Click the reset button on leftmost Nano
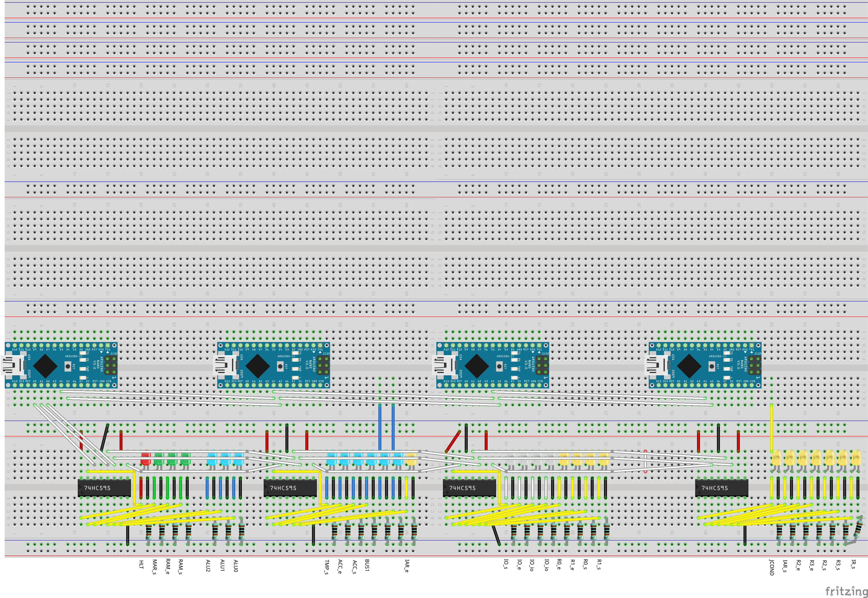The image size is (868, 598). pos(68,366)
